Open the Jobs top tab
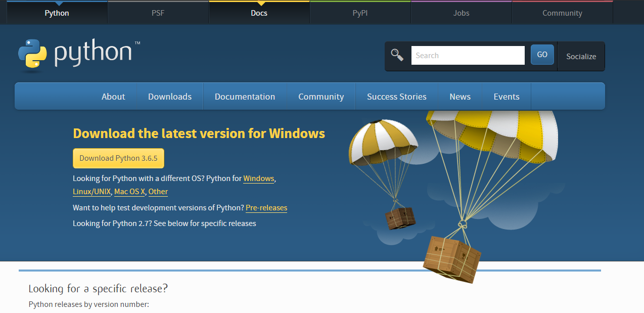The width and height of the screenshot is (644, 313). tap(461, 13)
